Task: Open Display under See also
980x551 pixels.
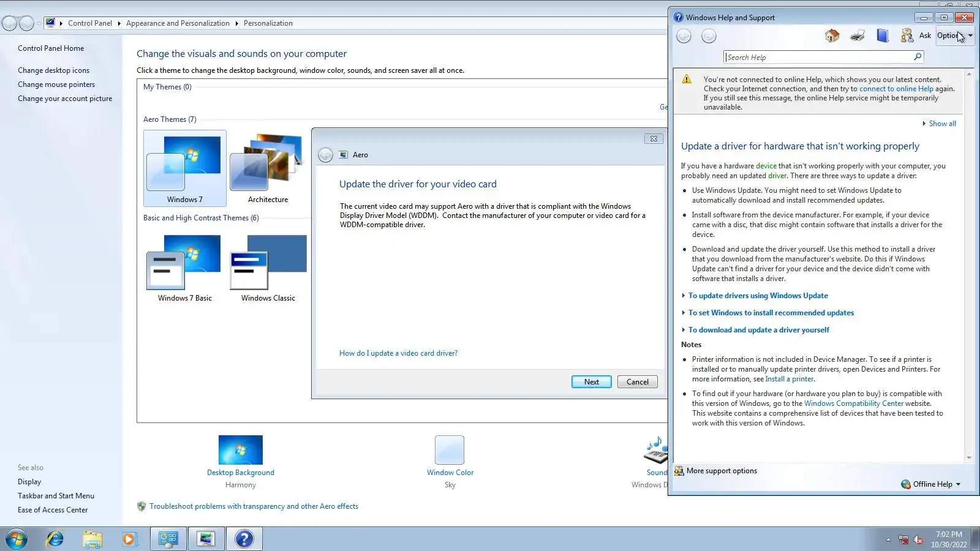Action: [x=29, y=482]
